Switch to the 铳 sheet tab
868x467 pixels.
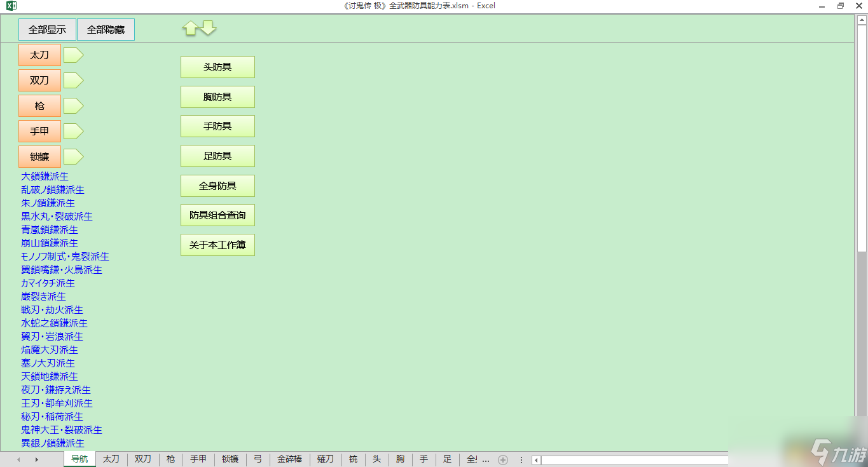click(x=353, y=459)
